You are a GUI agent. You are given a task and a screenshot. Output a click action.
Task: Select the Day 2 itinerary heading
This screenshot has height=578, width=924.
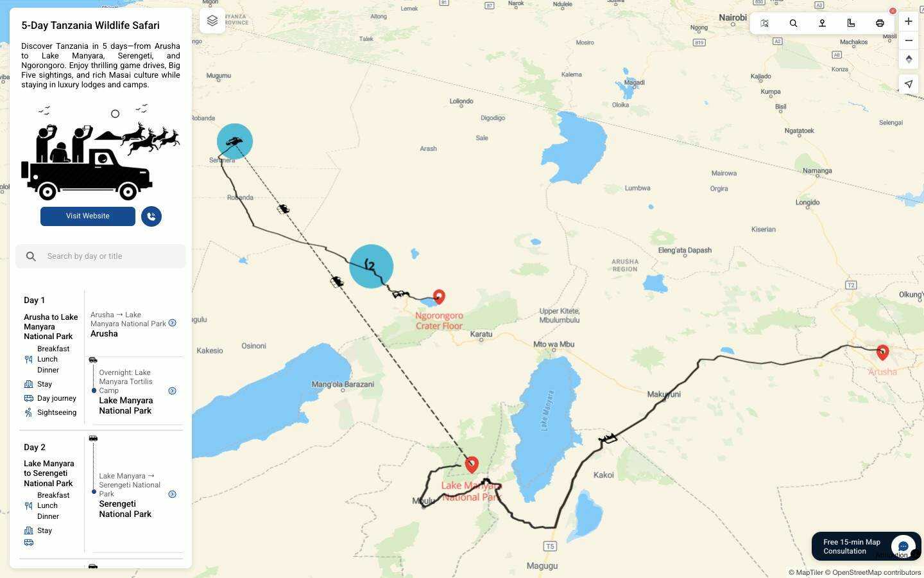pyautogui.click(x=35, y=447)
